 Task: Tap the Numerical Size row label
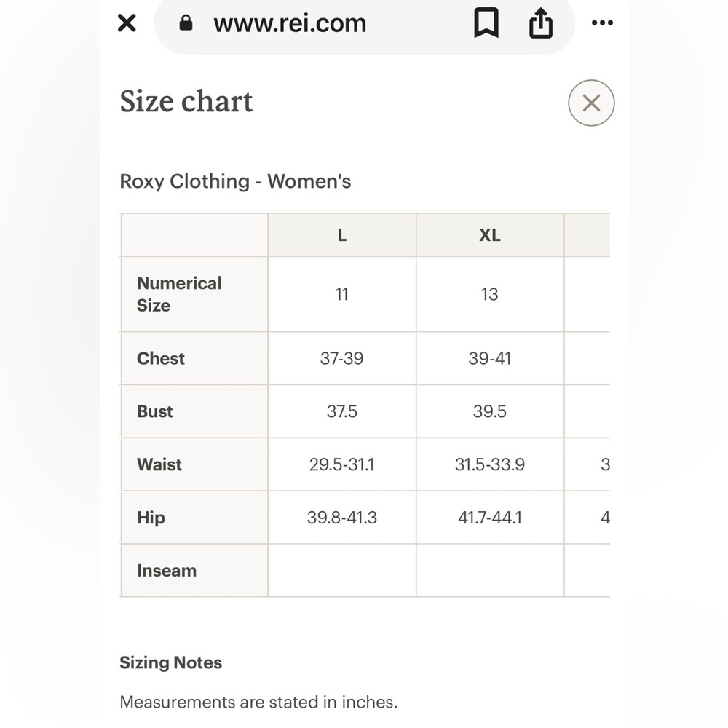179,294
